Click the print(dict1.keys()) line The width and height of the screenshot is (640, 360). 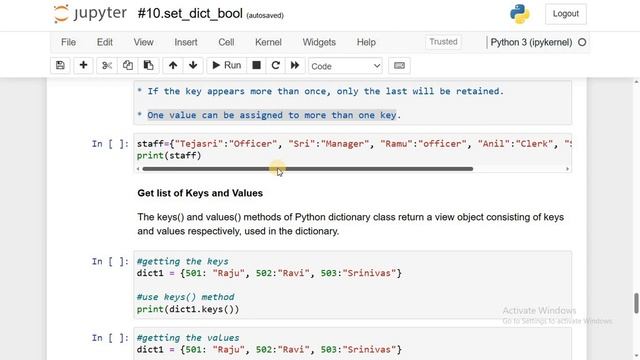[x=188, y=309]
